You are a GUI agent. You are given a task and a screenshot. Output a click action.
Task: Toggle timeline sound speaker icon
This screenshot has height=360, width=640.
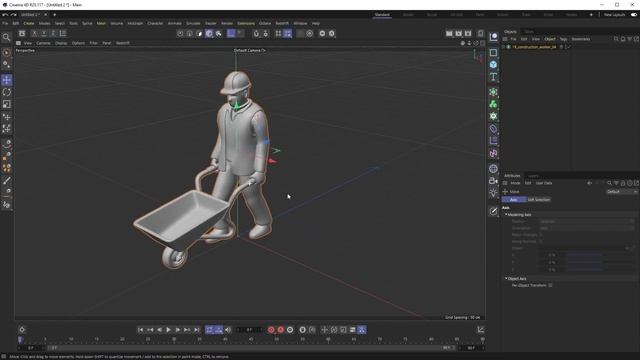[228, 330]
